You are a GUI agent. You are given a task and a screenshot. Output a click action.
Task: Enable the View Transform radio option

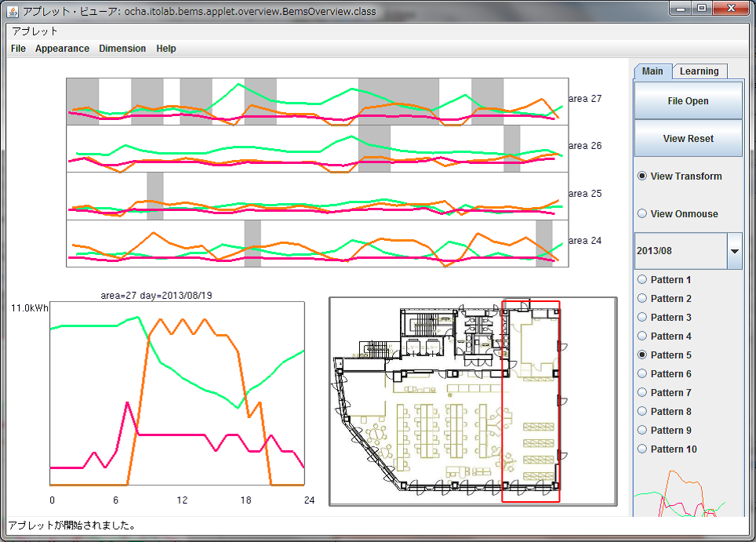pyautogui.click(x=643, y=176)
